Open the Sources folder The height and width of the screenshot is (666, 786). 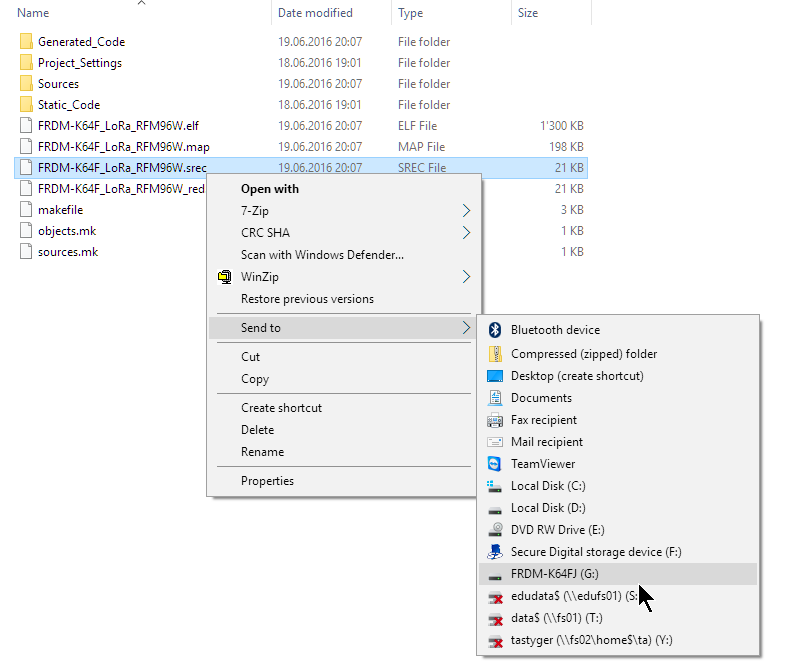coord(58,84)
